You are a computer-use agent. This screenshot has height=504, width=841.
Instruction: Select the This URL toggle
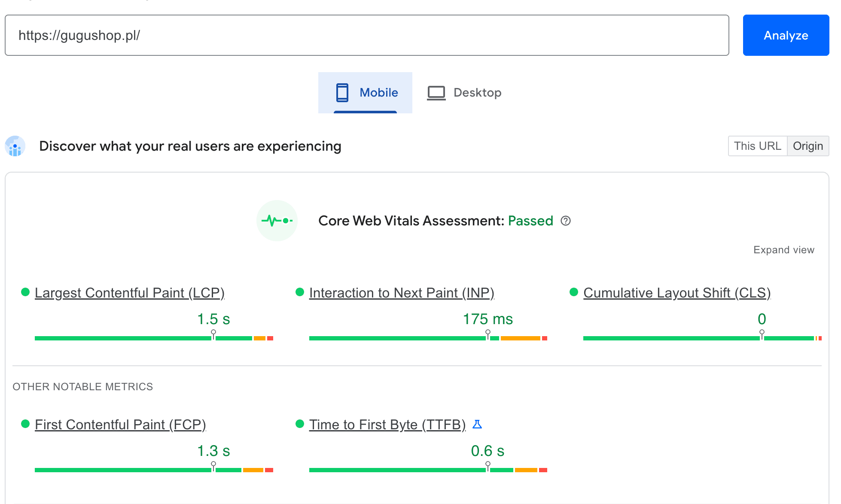[x=757, y=146]
